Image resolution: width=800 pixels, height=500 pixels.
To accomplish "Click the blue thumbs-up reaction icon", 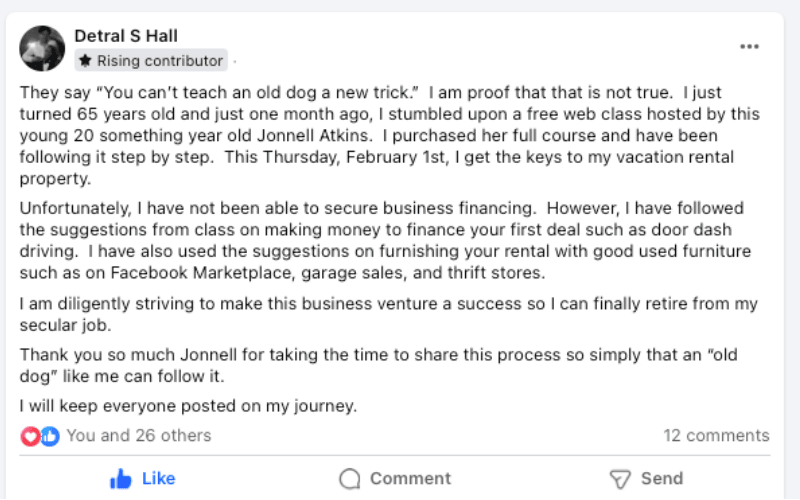I will pos(49,435).
